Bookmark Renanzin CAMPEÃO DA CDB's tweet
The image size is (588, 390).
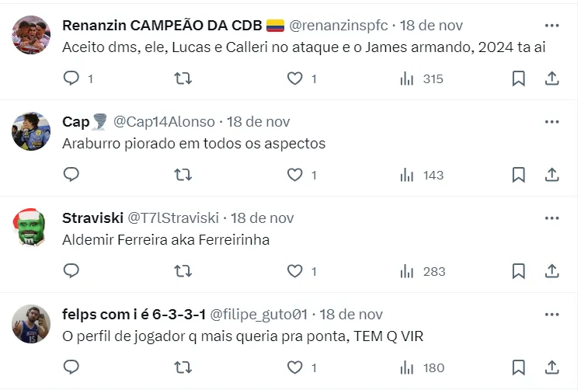click(518, 78)
